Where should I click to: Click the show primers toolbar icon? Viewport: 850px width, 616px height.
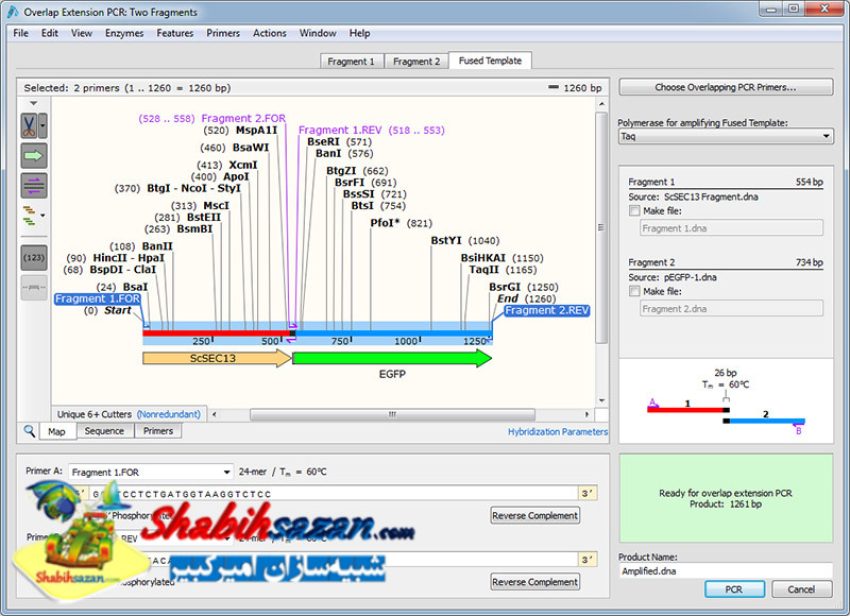tap(34, 185)
